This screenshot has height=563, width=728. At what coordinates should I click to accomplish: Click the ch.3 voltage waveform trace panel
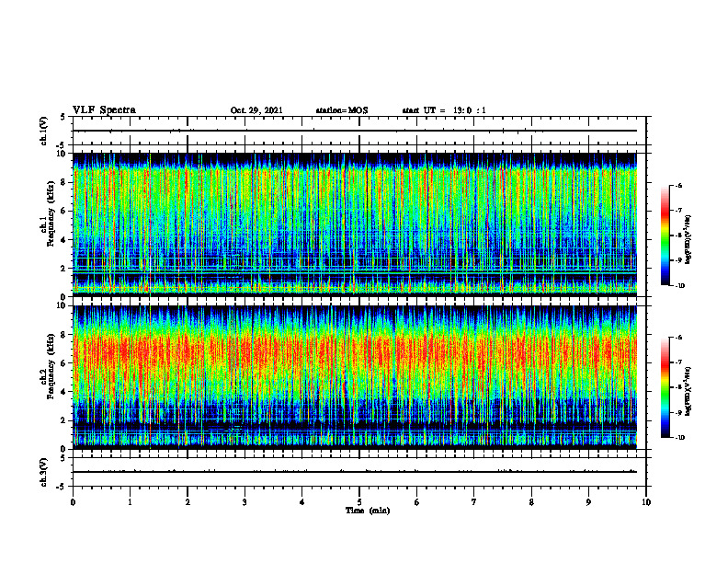click(359, 472)
